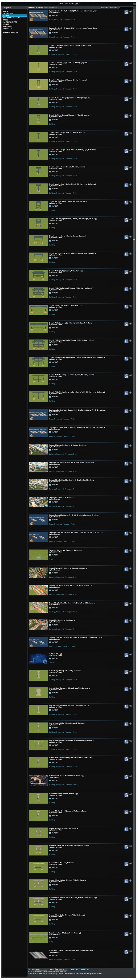Click magnifier icon for Wide Train Station Track

click(126, 952)
